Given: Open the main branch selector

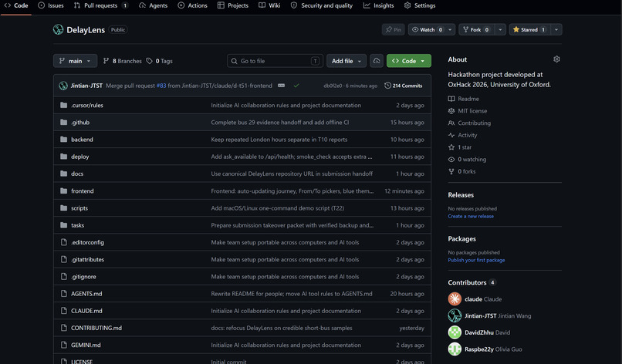Looking at the screenshot, I should [75, 61].
